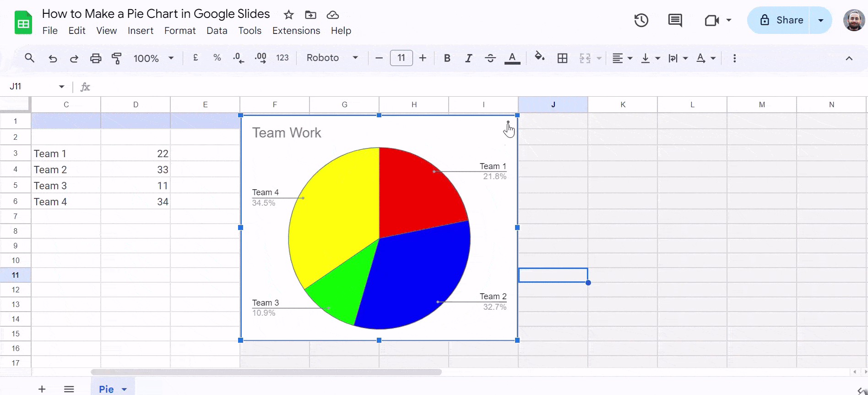The image size is (868, 395).
Task: Open version history clock icon
Action: pyautogui.click(x=641, y=20)
